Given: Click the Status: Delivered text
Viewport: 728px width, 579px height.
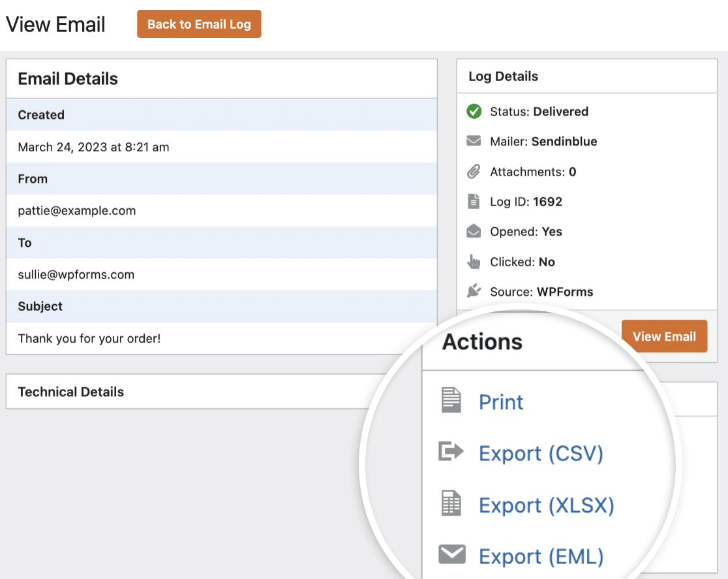Looking at the screenshot, I should pyautogui.click(x=539, y=112).
